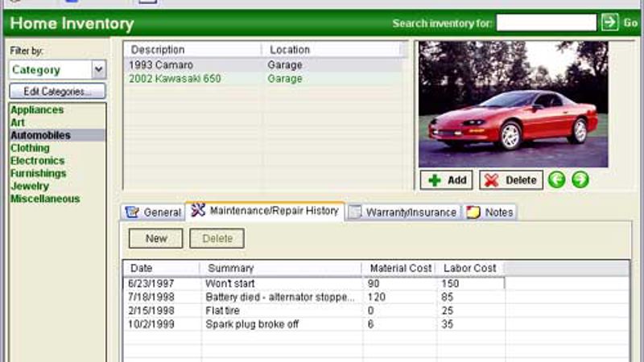This screenshot has height=362, width=644.
Task: Select Furnishings category
Action: (x=38, y=173)
